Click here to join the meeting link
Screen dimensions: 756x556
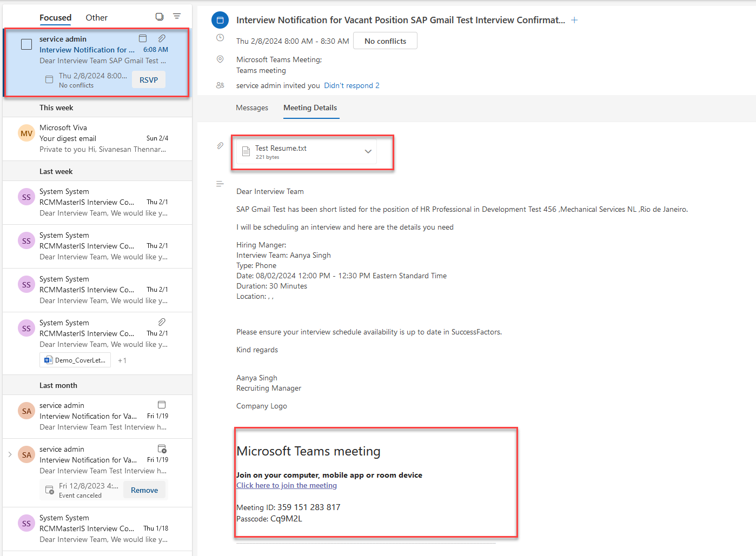287,485
